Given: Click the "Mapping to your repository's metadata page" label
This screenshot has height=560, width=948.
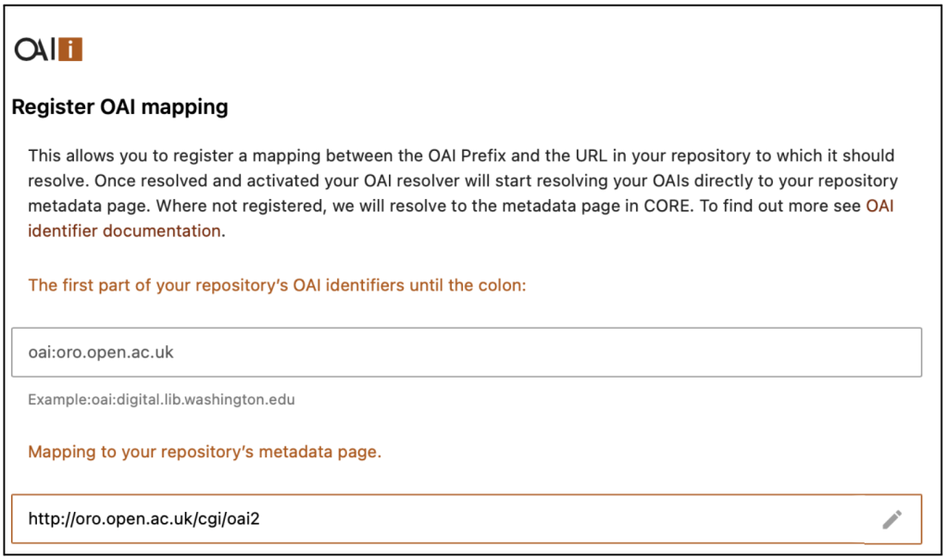Looking at the screenshot, I should point(205,452).
